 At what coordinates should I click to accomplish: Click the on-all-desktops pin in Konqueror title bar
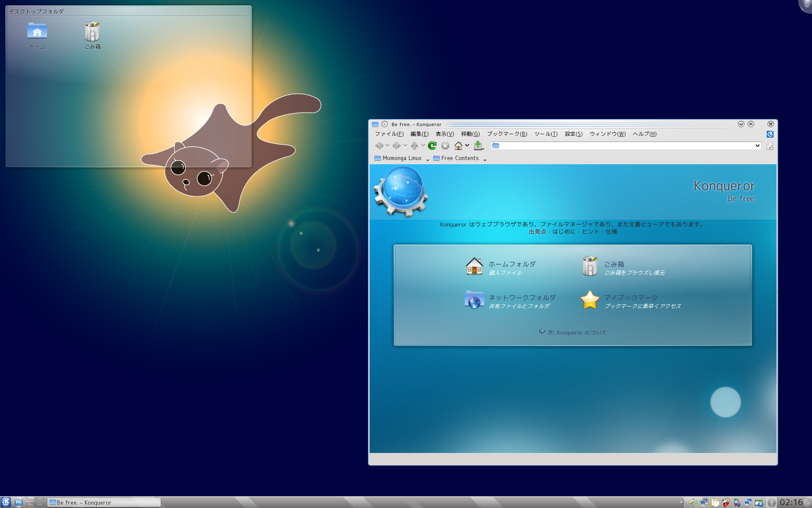coord(384,124)
